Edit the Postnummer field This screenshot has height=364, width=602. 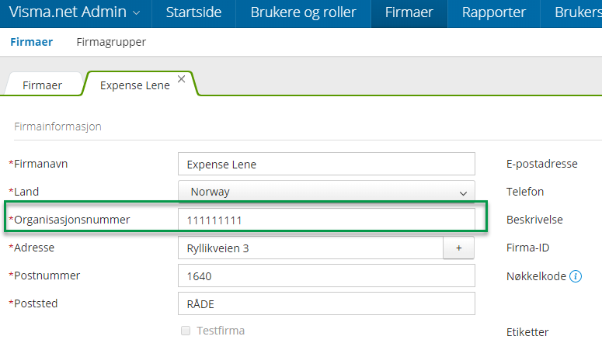326,276
